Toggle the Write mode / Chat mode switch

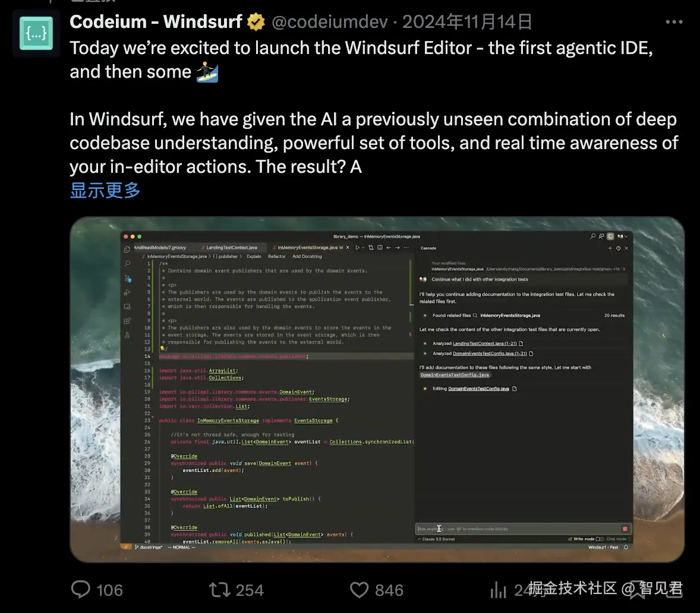pyautogui.click(x=600, y=539)
